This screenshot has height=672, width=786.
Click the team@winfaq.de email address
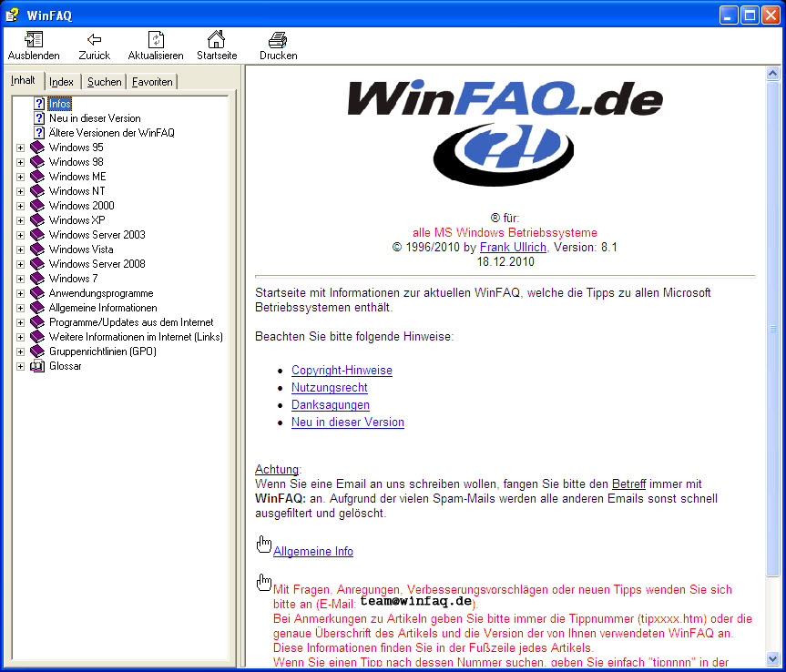[416, 601]
